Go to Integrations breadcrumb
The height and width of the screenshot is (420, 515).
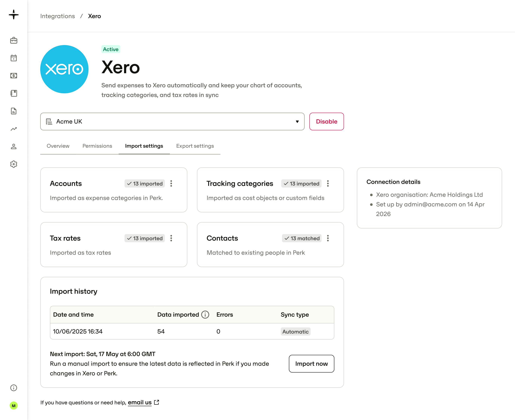58,16
